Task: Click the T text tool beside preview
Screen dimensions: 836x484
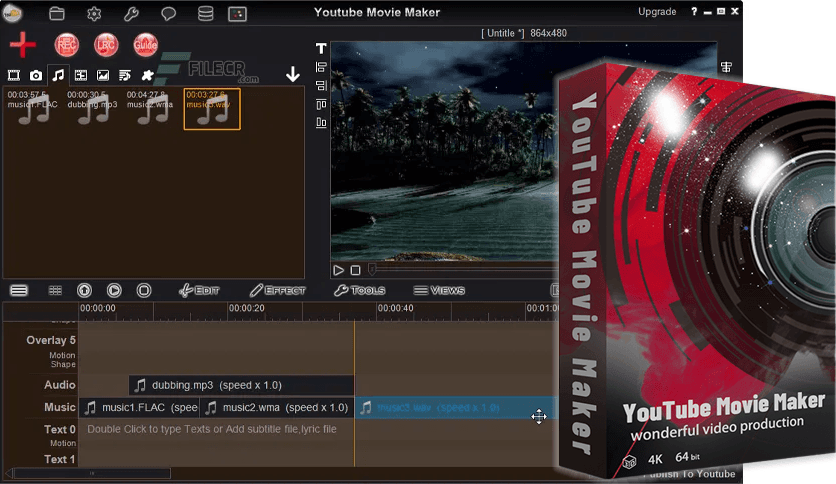Action: click(321, 49)
